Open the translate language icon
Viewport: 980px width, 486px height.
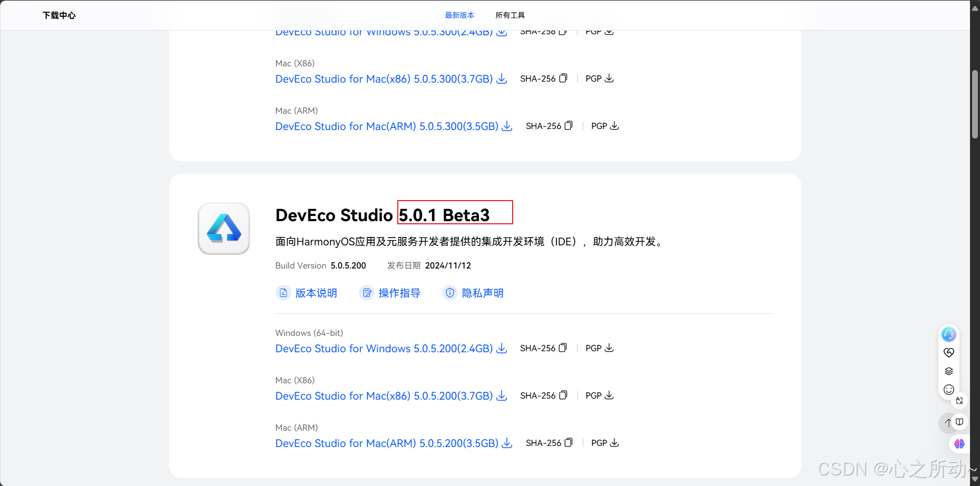[959, 401]
